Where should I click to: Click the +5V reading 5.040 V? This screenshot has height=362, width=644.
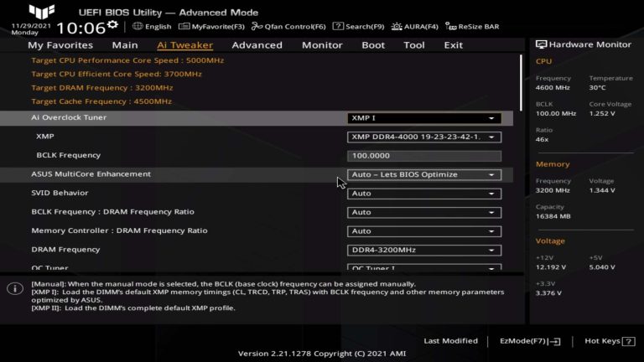point(602,267)
